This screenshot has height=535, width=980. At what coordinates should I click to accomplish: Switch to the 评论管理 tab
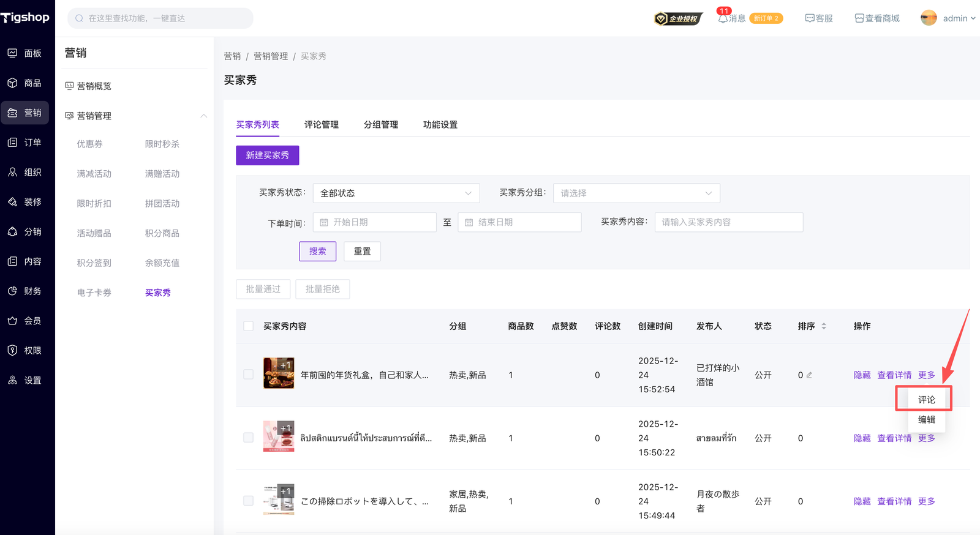pos(321,125)
